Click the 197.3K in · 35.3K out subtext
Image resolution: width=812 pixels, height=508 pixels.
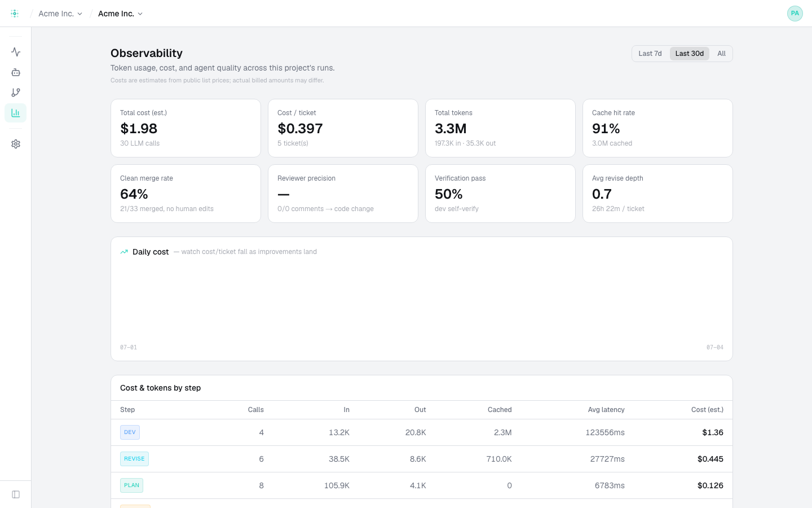tap(465, 143)
